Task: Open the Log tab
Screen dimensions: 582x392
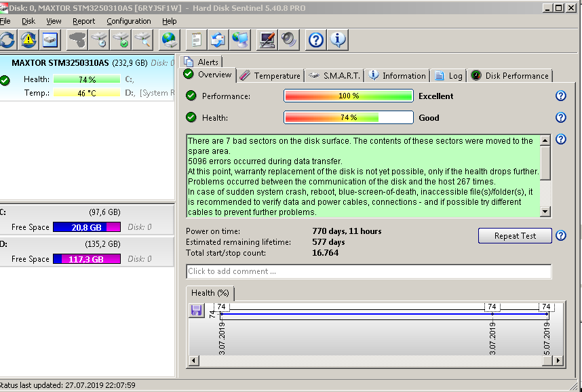Action: tap(449, 76)
